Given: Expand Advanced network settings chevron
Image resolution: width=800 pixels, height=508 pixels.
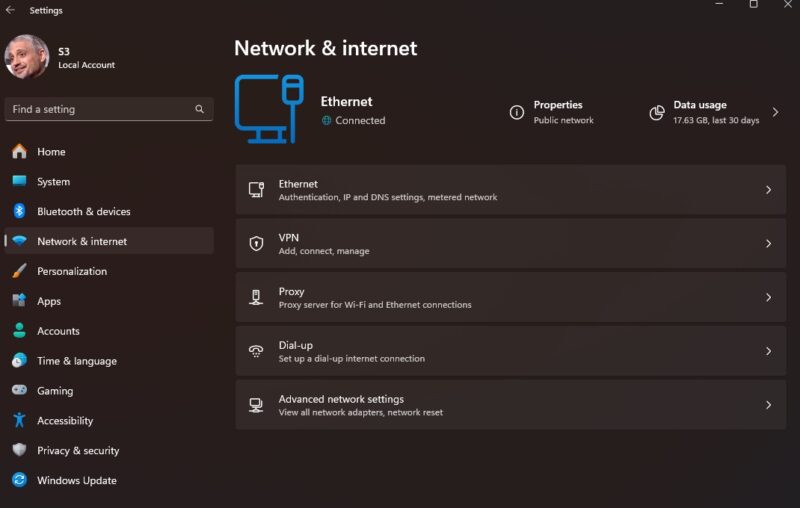Looking at the screenshot, I should point(768,405).
